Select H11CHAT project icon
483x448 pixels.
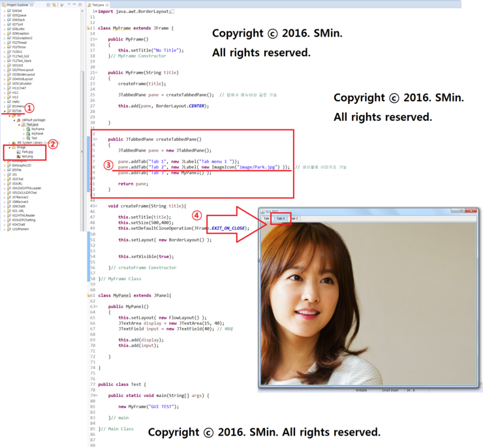click(x=9, y=88)
